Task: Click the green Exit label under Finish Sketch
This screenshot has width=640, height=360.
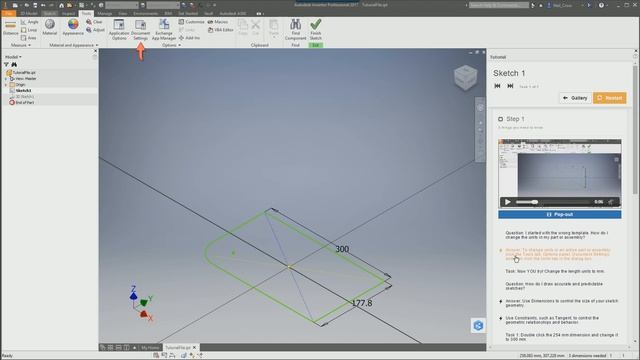Action: (x=316, y=45)
